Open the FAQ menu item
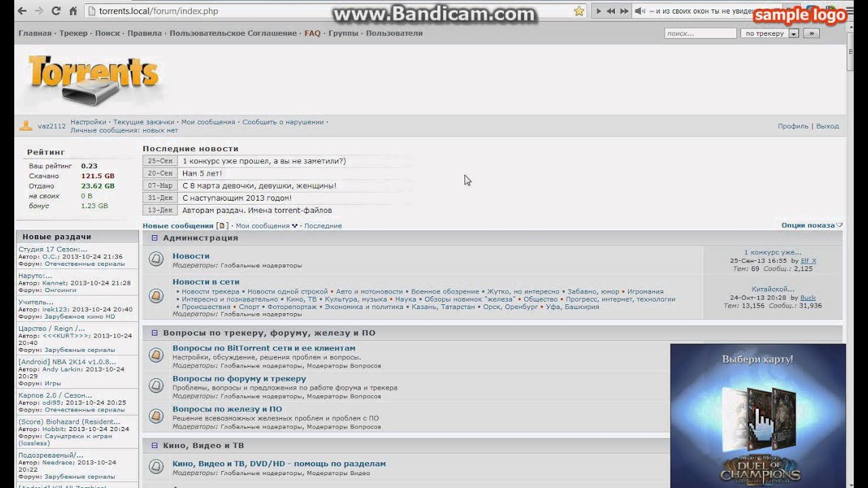This screenshot has width=868, height=488. tap(313, 33)
